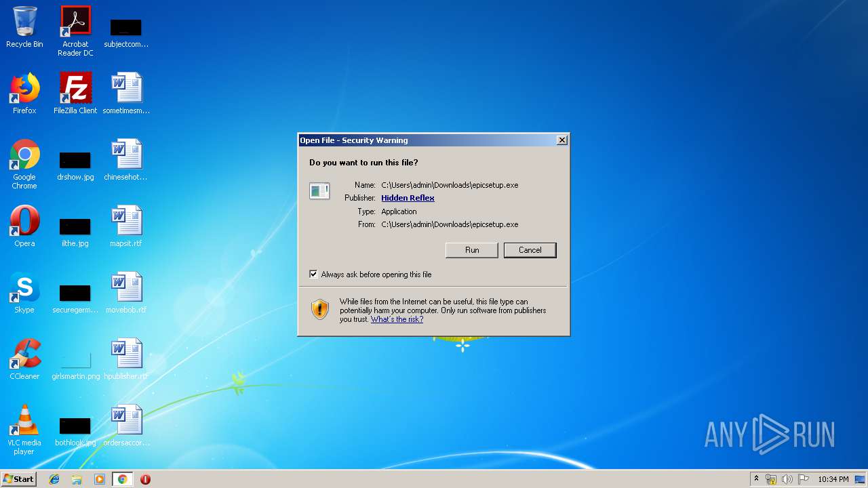Screen dimensions: 868x488
Task: Open the Hidden Reflex publisher link
Action: (x=408, y=198)
